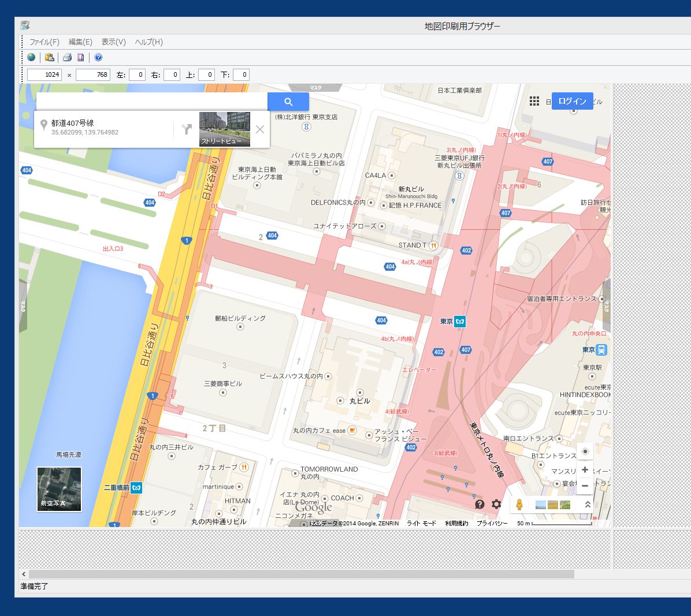Click the height field showing 768
This screenshot has height=616, width=691.
click(x=92, y=75)
